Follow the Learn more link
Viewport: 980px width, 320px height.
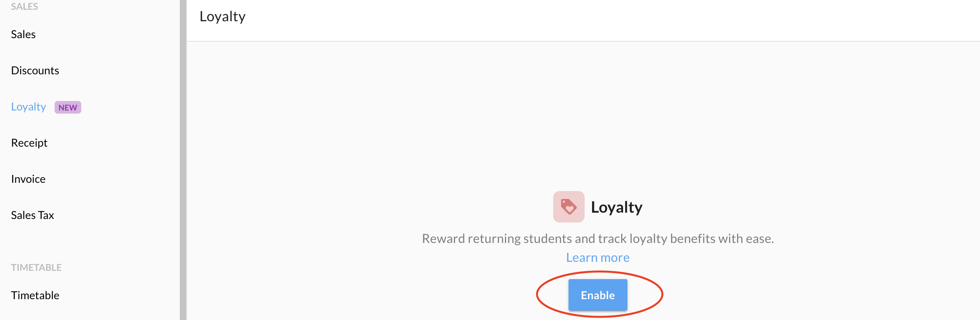click(598, 257)
